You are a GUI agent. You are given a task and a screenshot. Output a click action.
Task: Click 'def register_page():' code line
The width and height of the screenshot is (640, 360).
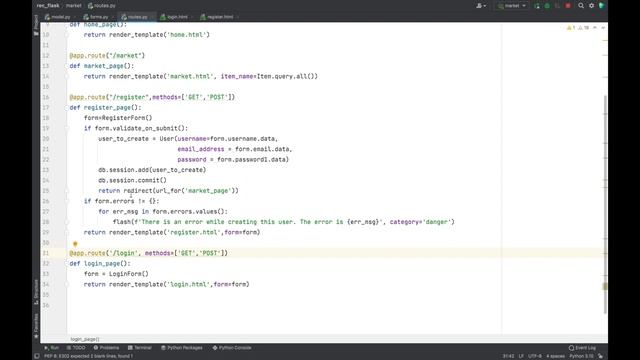[105, 108]
